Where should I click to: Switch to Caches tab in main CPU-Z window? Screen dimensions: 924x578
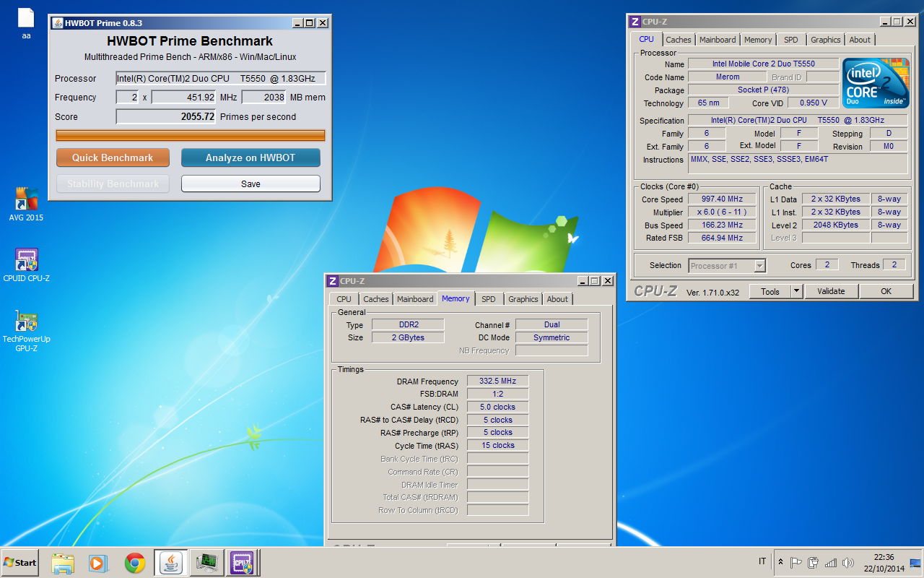point(679,40)
